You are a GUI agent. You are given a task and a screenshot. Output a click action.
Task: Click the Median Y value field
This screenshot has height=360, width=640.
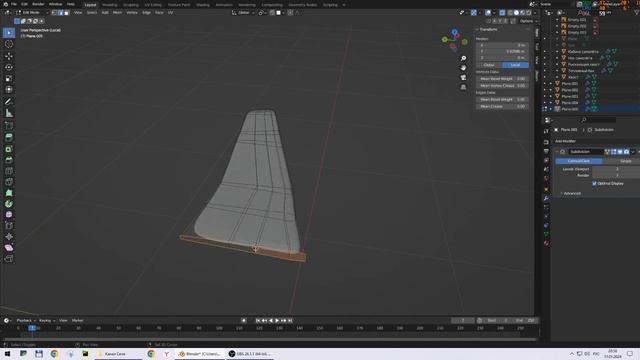click(502, 51)
